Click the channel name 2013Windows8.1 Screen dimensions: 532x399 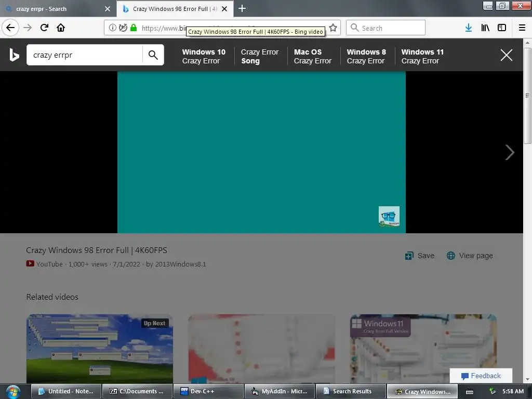(180, 264)
